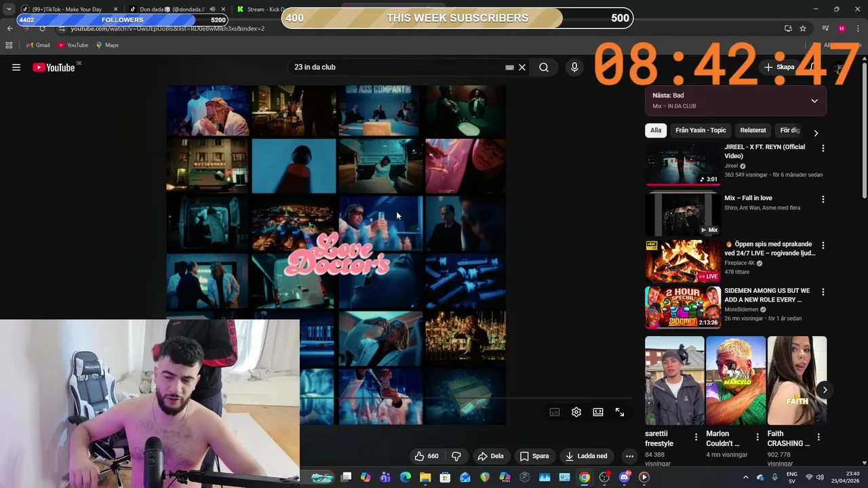
Task: Mute the Don dada tab audio icon
Action: pyautogui.click(x=212, y=9)
